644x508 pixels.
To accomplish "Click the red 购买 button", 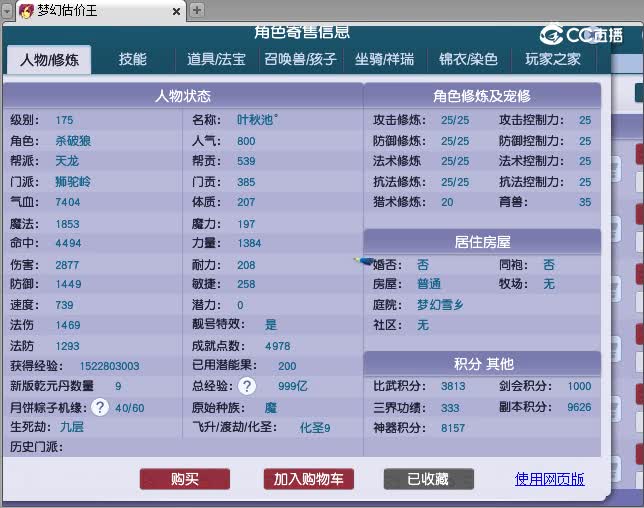I will pyautogui.click(x=185, y=479).
